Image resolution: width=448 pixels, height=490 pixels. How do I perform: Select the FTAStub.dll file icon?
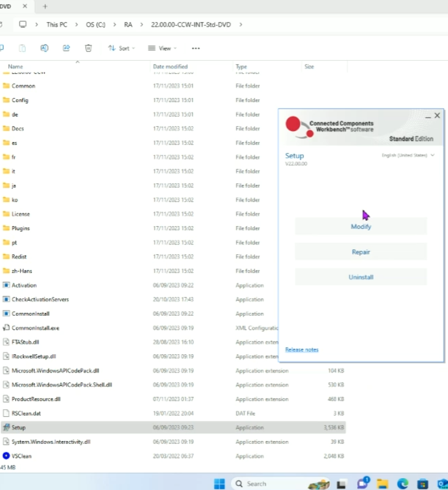pos(6,342)
